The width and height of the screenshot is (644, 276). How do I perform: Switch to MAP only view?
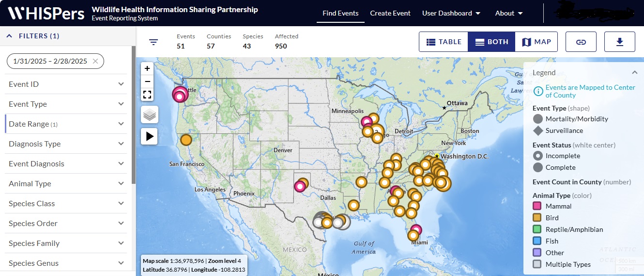(537, 42)
